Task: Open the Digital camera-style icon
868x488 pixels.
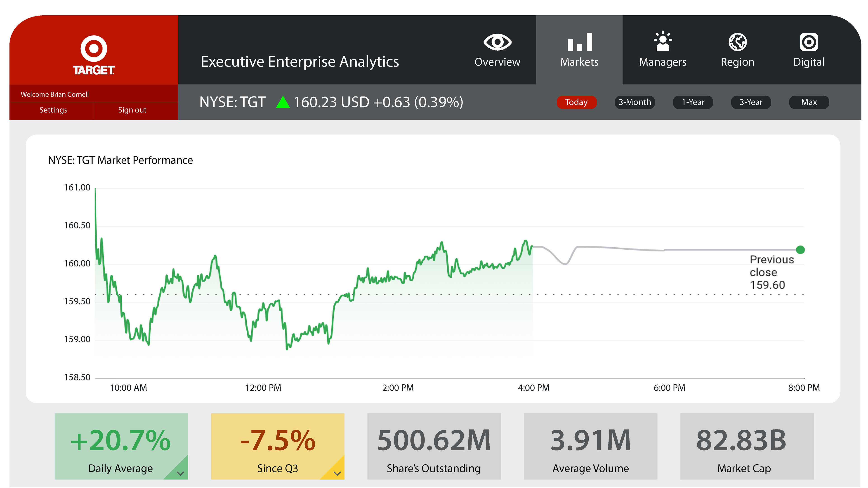Action: pos(809,42)
